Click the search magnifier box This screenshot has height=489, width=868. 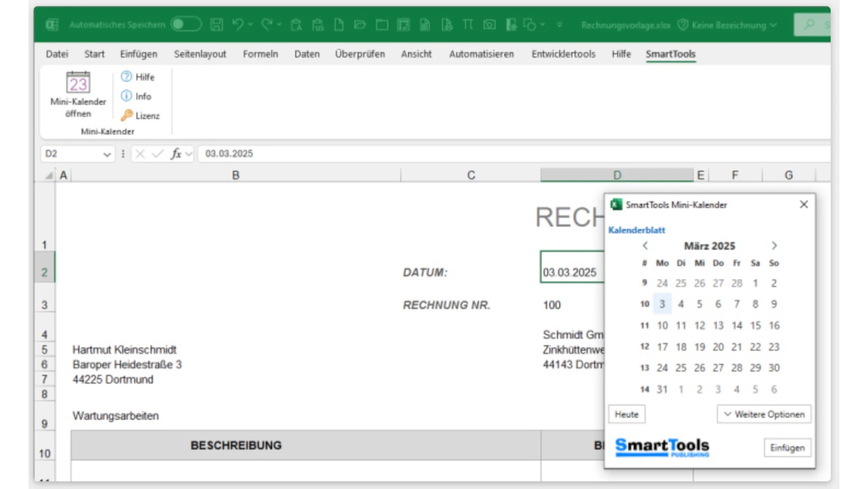pos(812,25)
